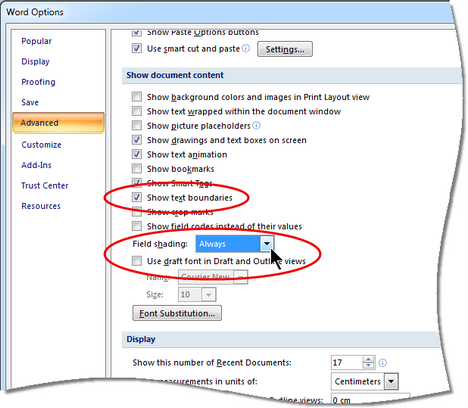The height and width of the screenshot is (408, 468).
Task: Uncheck Show text animation checkbox
Action: pos(137,154)
